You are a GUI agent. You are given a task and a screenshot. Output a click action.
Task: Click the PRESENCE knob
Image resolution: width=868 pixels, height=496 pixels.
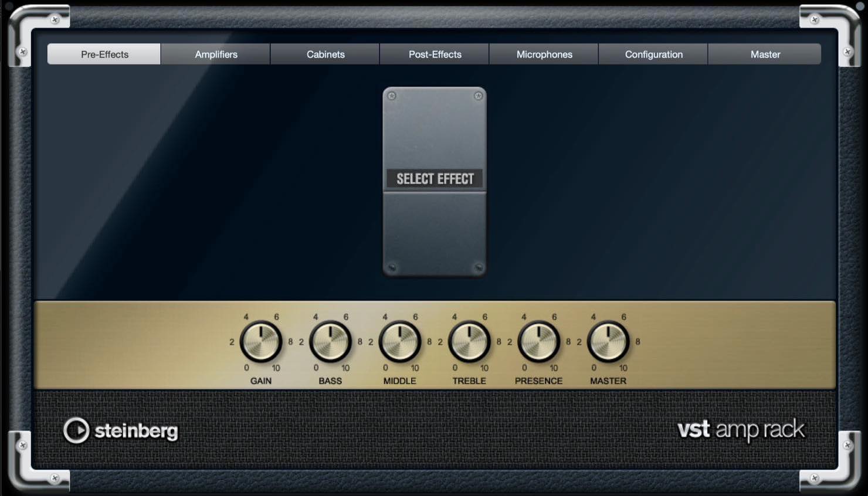pos(539,342)
